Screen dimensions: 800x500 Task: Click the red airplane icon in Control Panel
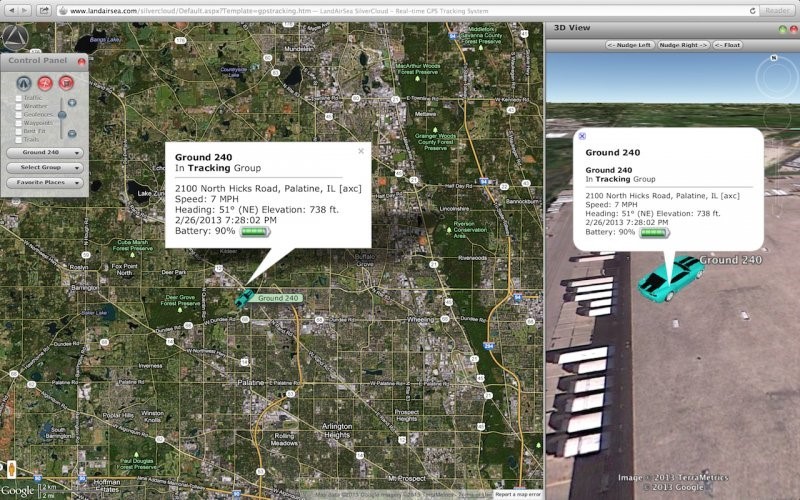(45, 82)
